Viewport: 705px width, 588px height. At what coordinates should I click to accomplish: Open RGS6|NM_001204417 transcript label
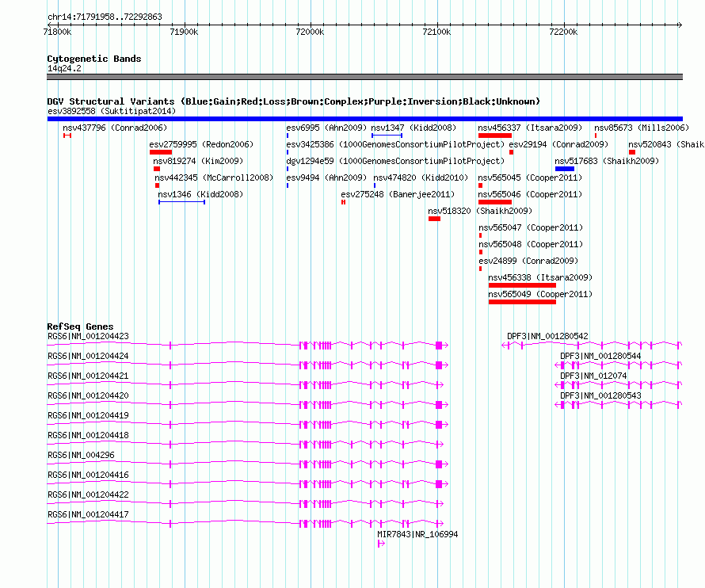(x=88, y=514)
